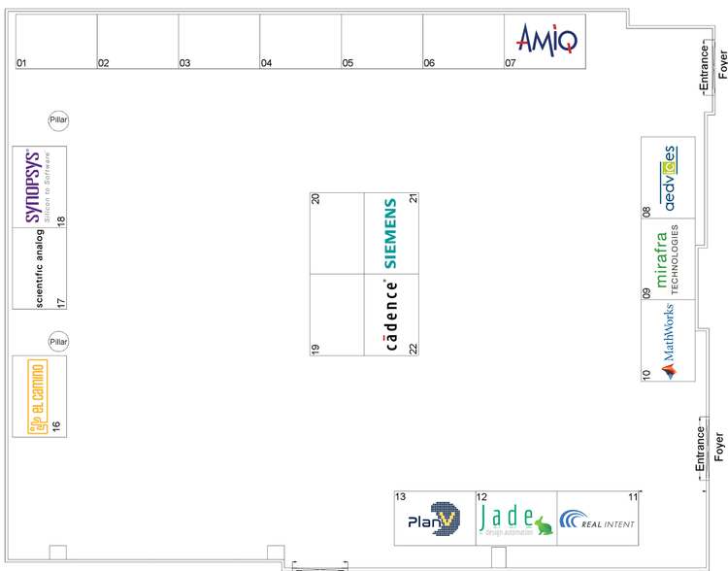
Task: Click empty center booth 19
Action: (337, 315)
